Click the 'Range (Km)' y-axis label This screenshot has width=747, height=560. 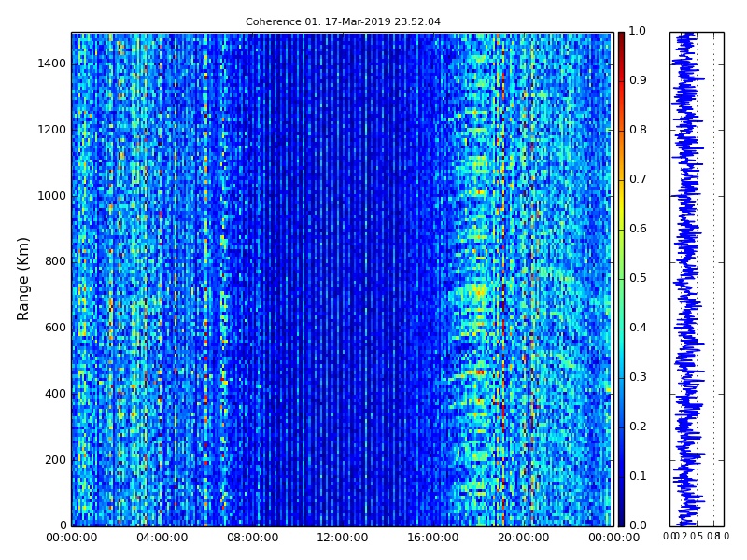pyautogui.click(x=22, y=278)
